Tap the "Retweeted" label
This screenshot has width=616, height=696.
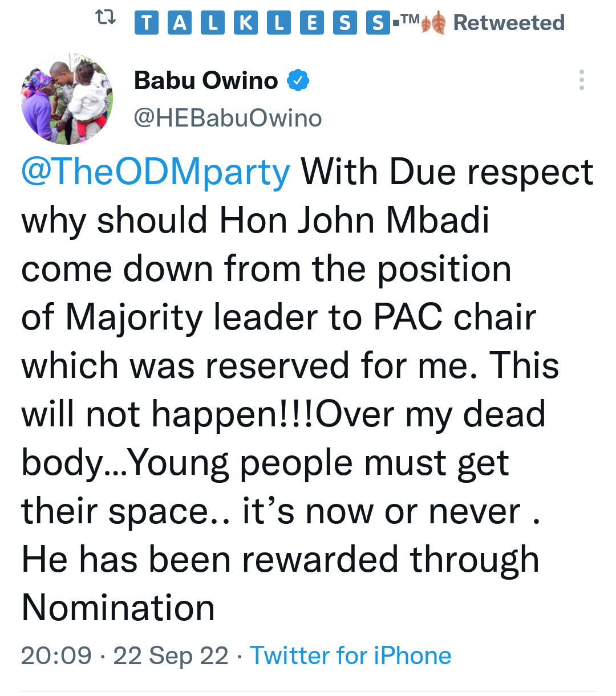click(509, 23)
